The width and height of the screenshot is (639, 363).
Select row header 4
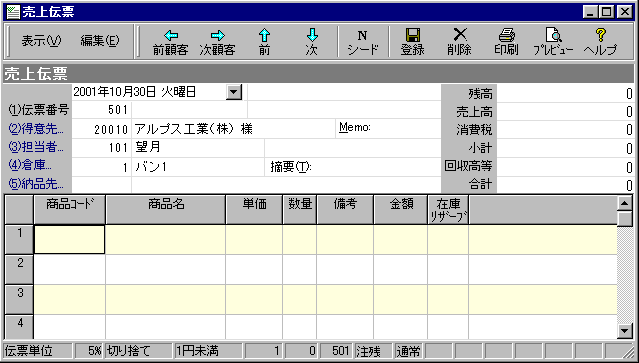tap(19, 327)
